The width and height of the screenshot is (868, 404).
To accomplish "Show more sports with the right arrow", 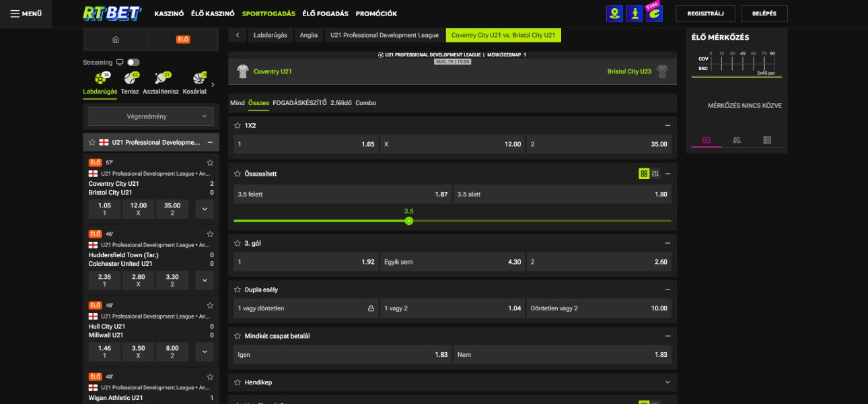I will coord(213,85).
